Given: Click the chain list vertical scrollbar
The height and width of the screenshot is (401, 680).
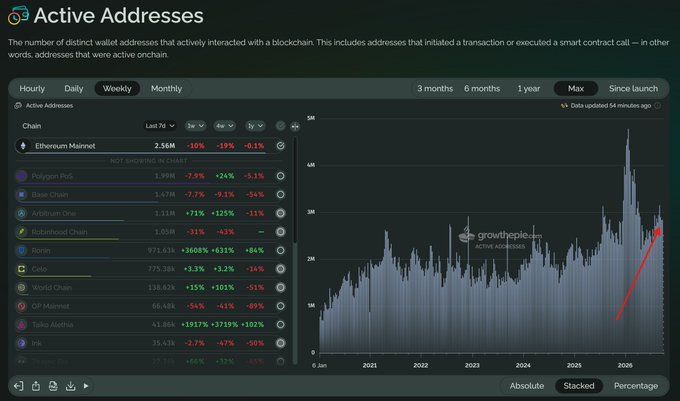Looking at the screenshot, I should pos(295,191).
